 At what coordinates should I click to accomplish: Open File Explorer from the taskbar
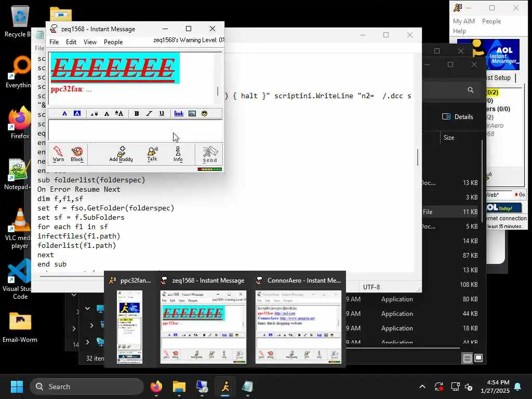coord(179,387)
